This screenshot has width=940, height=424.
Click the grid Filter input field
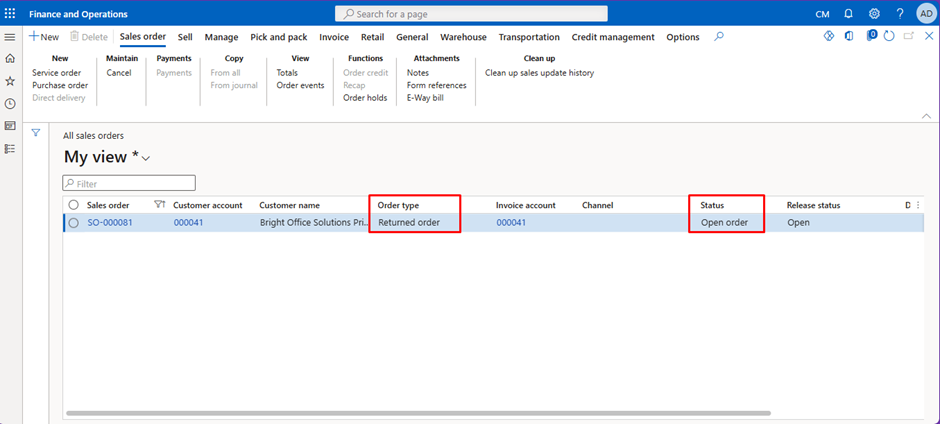129,183
